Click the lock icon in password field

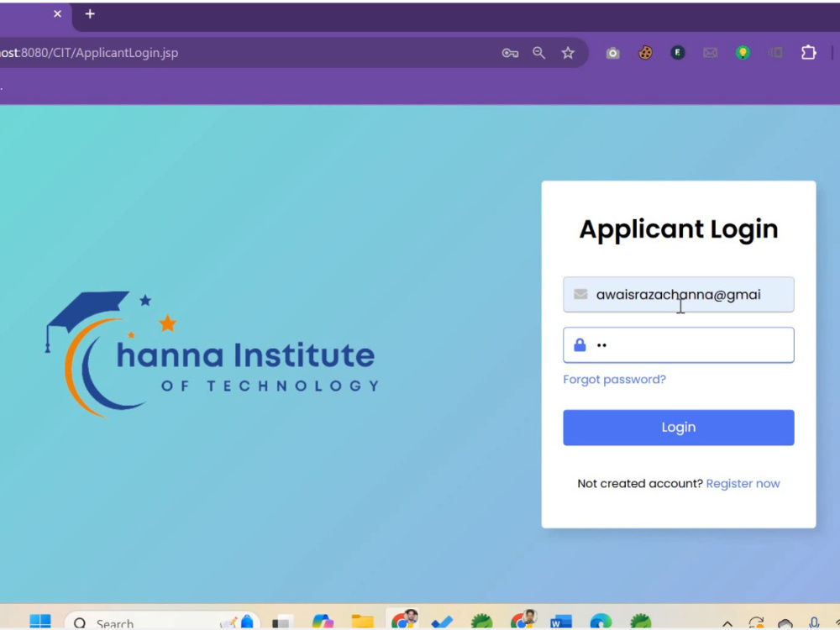point(580,344)
